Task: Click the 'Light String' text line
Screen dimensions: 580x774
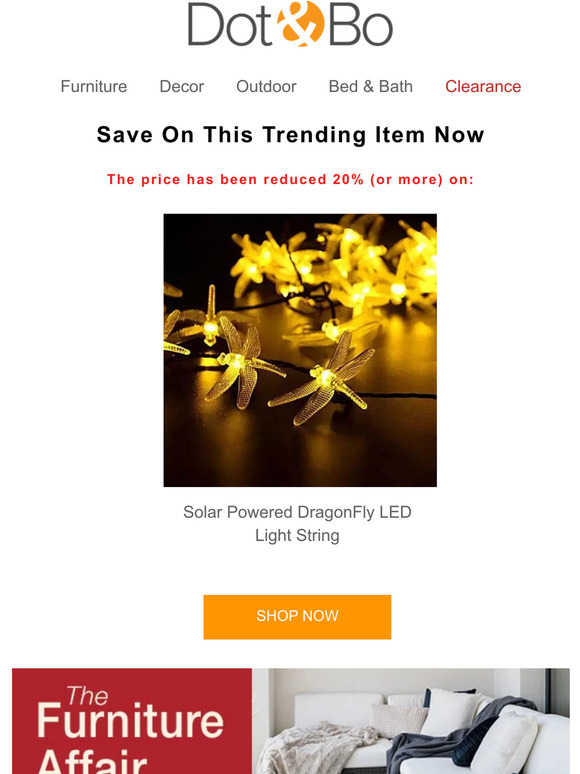Action: [x=297, y=536]
